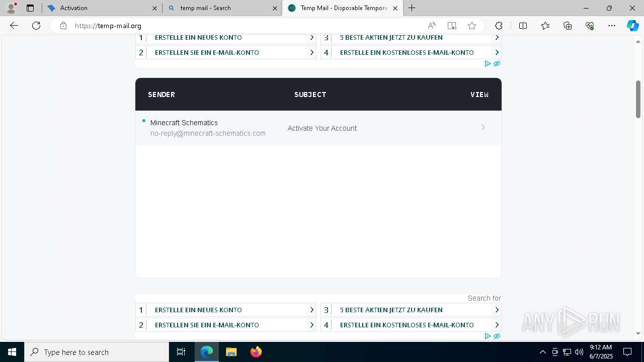Image resolution: width=644 pixels, height=362 pixels.
Task: View site information lock icon
Action: (x=63, y=26)
